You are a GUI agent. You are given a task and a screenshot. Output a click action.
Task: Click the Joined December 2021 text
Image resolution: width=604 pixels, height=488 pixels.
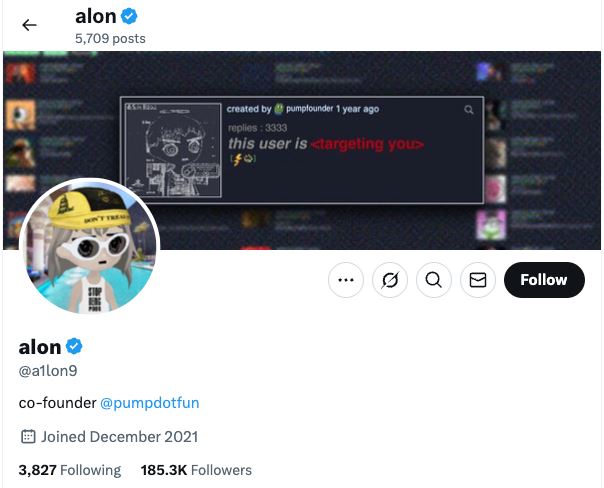coord(119,437)
